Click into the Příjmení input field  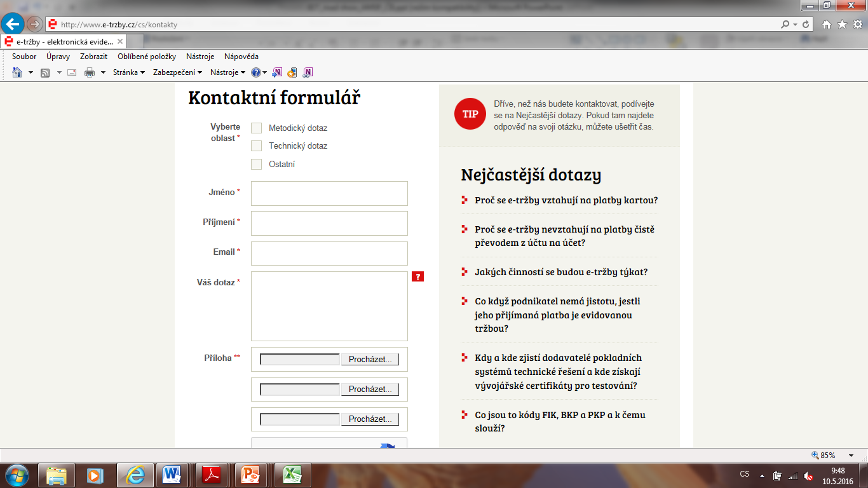(x=329, y=223)
